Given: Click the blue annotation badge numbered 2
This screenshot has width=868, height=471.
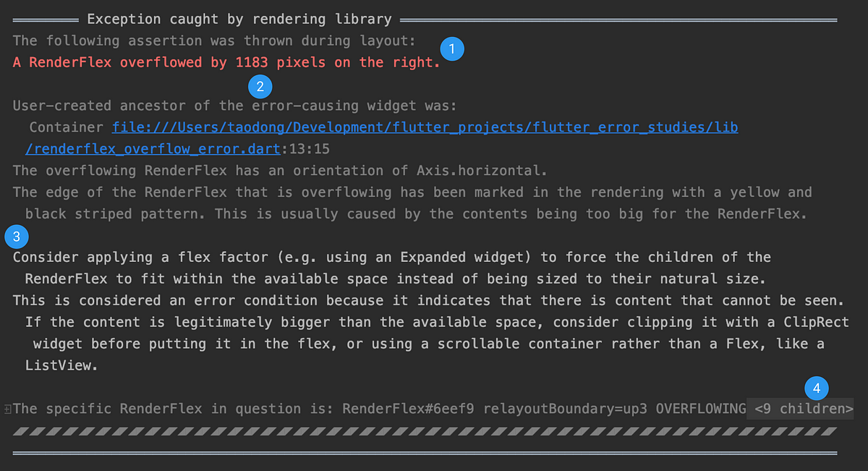Looking at the screenshot, I should pyautogui.click(x=260, y=88).
